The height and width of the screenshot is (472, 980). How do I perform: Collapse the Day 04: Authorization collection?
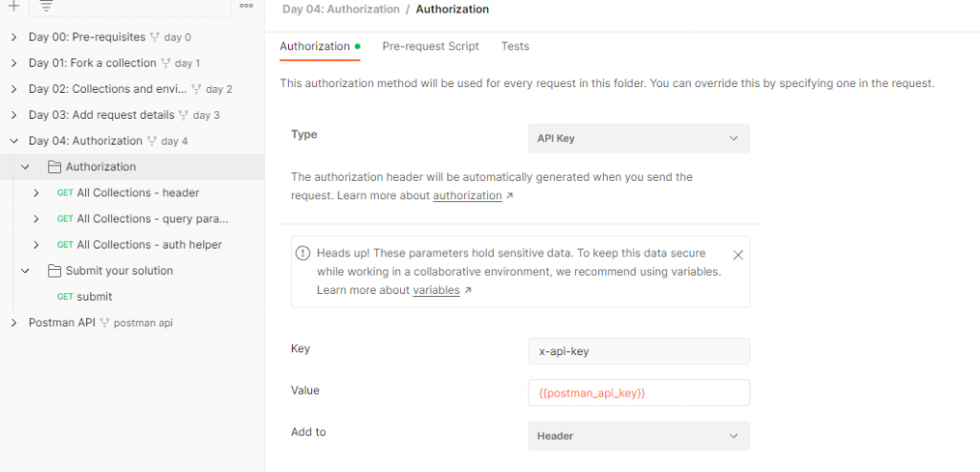click(x=13, y=141)
